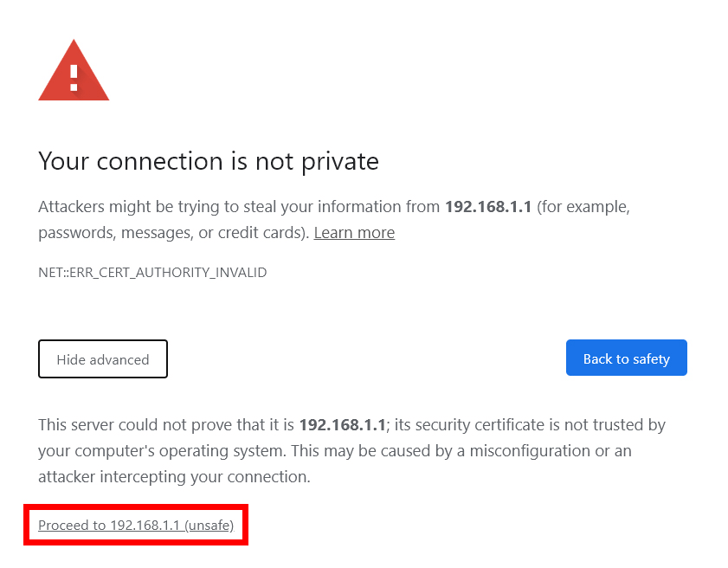728x568 pixels.
Task: Click the NET::ERR_CERT_AUTHORITY_INVALID error code
Action: (152, 272)
